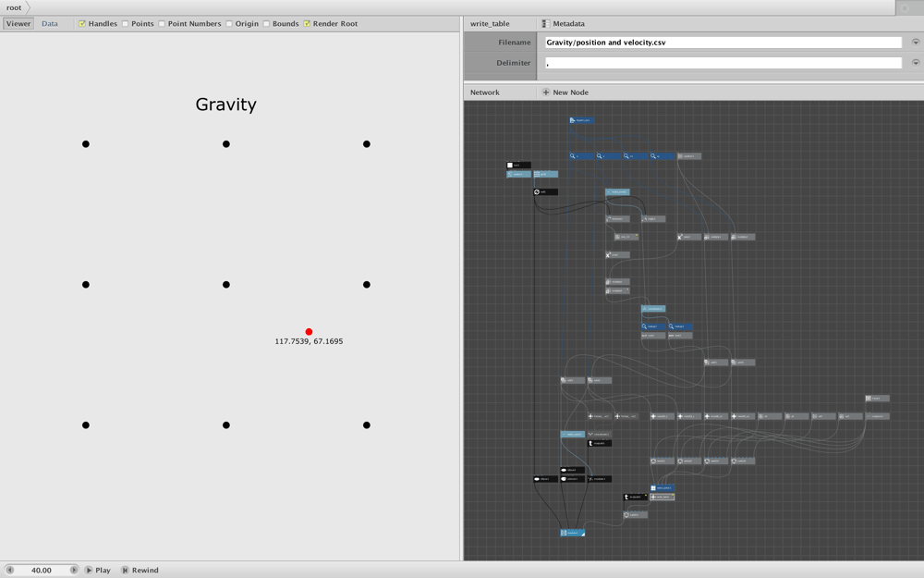The width and height of the screenshot is (924, 578).
Task: Select the lookup1 node below coordinates
Action: pyautogui.click(x=653, y=326)
